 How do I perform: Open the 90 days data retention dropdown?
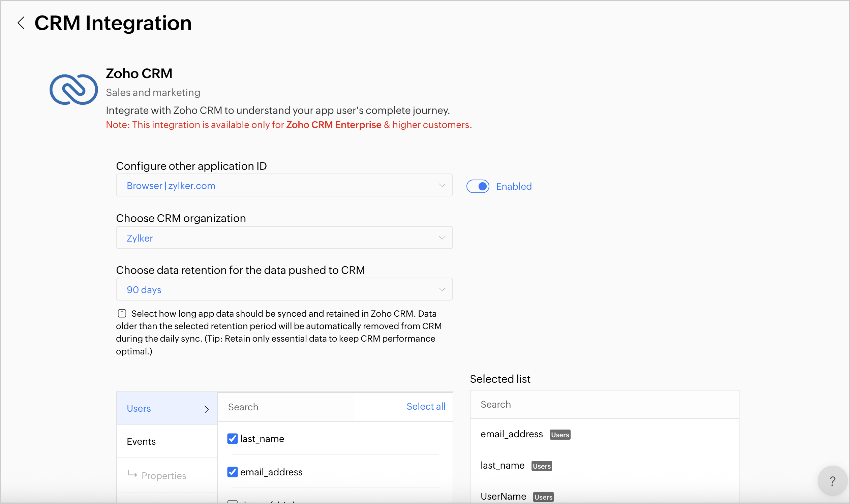coord(284,289)
